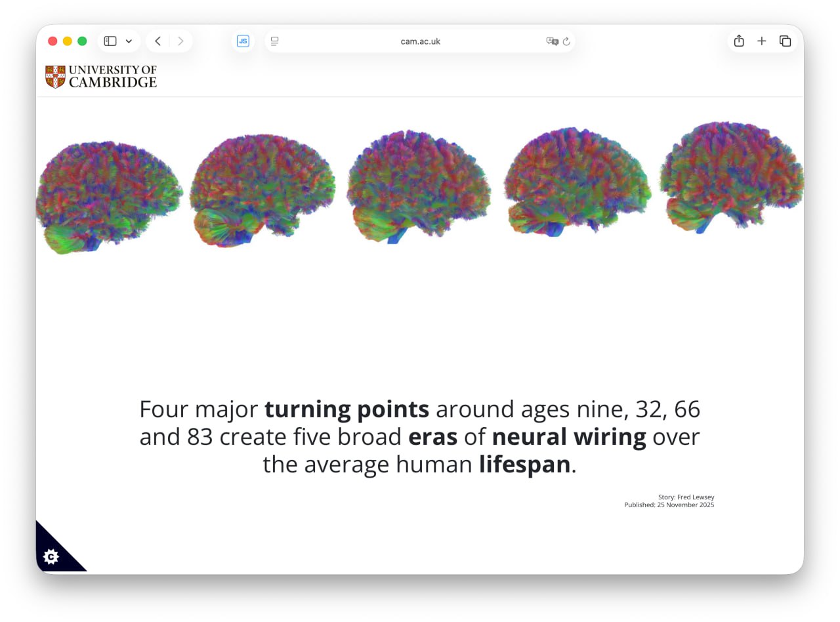Open a new tab with plus button
The width and height of the screenshot is (840, 622).
761,41
